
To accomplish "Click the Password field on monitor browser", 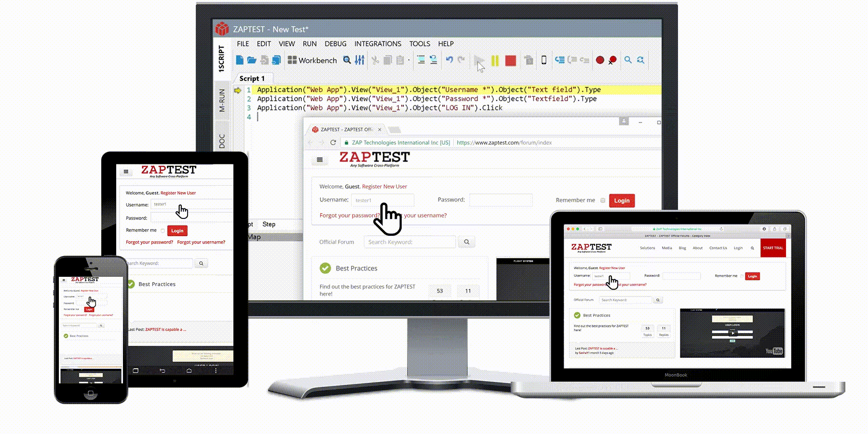I will click(501, 200).
